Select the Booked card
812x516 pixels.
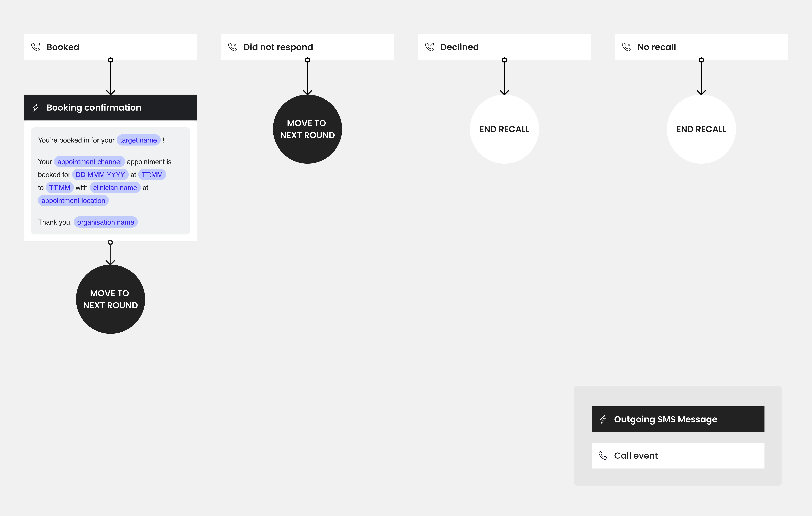(111, 47)
